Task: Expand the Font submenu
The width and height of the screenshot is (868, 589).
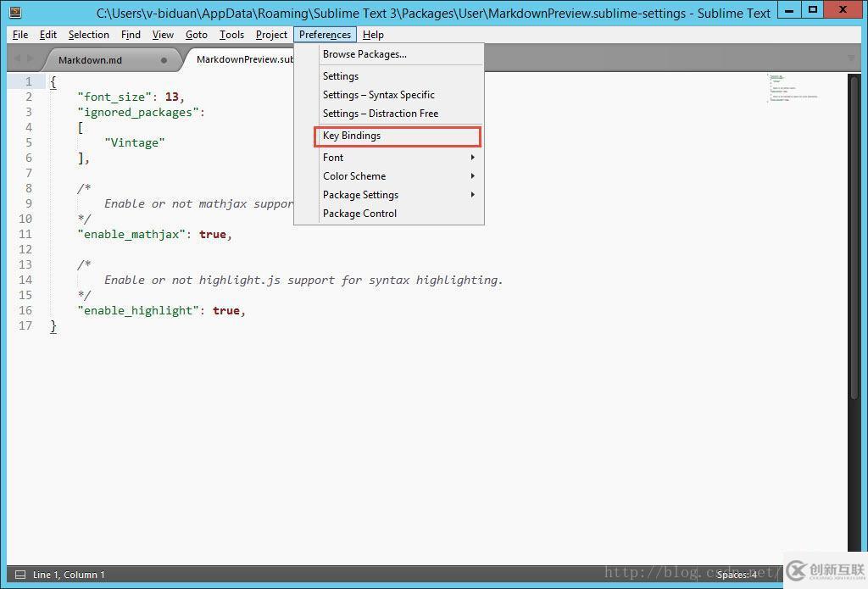Action: tap(389, 158)
